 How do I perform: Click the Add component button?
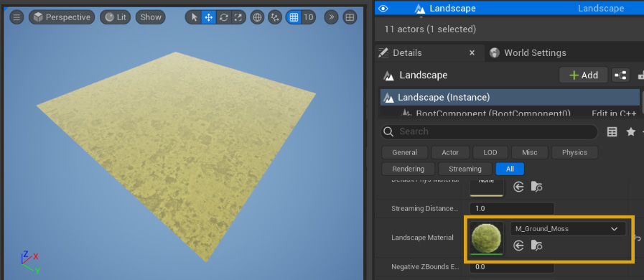583,75
